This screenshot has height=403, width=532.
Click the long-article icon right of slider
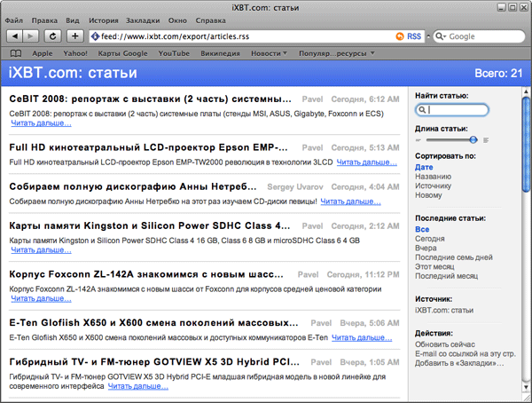tap(486, 140)
